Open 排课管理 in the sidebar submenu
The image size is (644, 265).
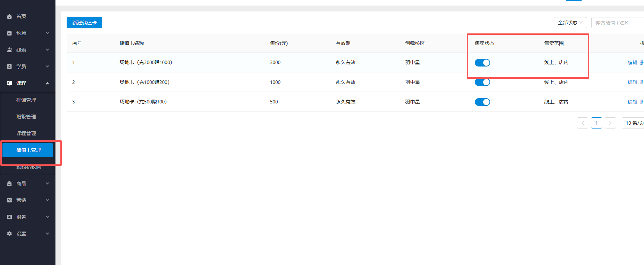26,100
